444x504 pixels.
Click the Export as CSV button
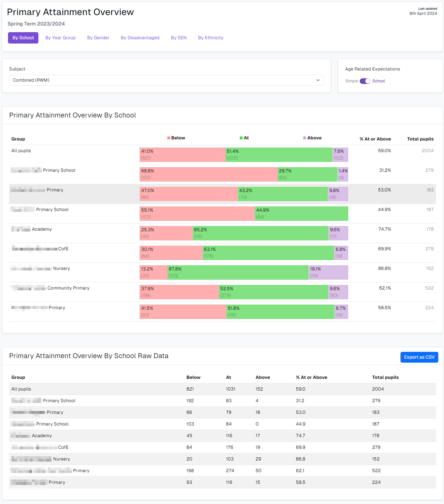[x=419, y=357]
